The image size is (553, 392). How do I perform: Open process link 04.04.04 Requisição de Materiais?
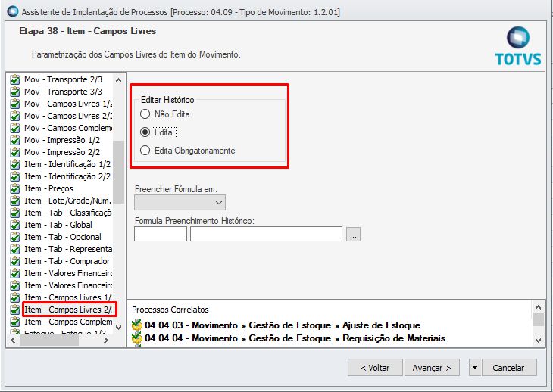(x=295, y=338)
